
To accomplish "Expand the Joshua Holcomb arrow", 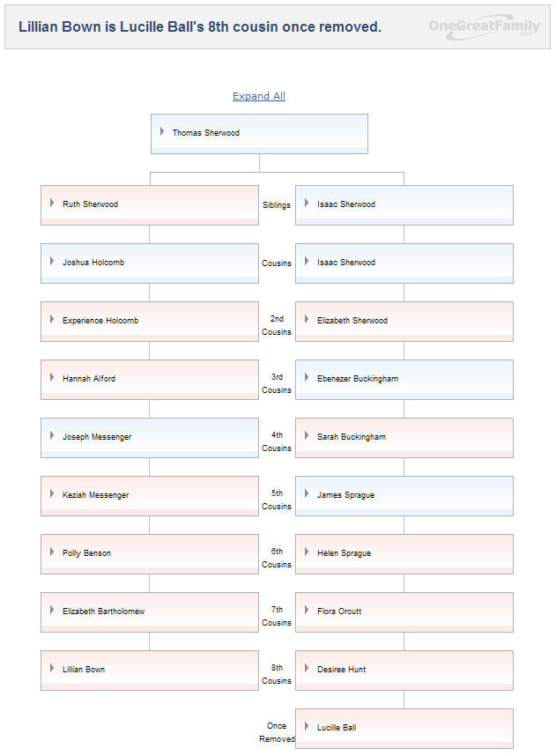I will tap(52, 262).
